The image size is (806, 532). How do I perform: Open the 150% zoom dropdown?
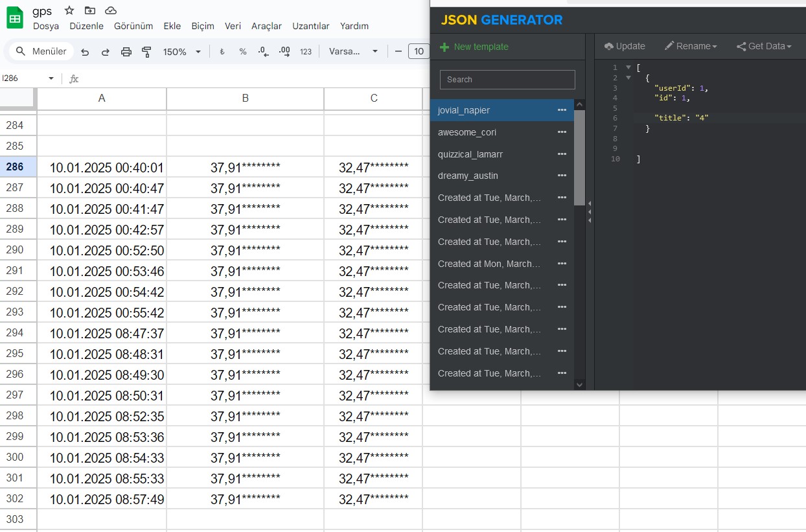[182, 52]
